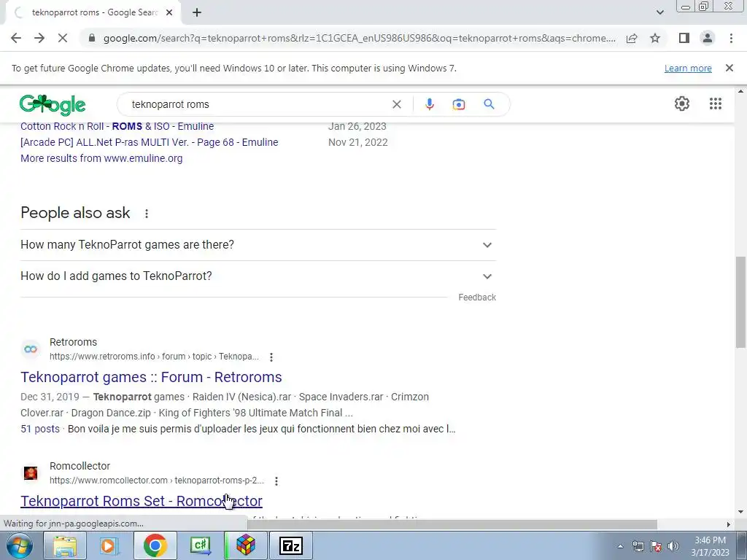Image resolution: width=747 pixels, height=560 pixels.
Task: Start a voice search with the microphone
Action: coord(429,104)
